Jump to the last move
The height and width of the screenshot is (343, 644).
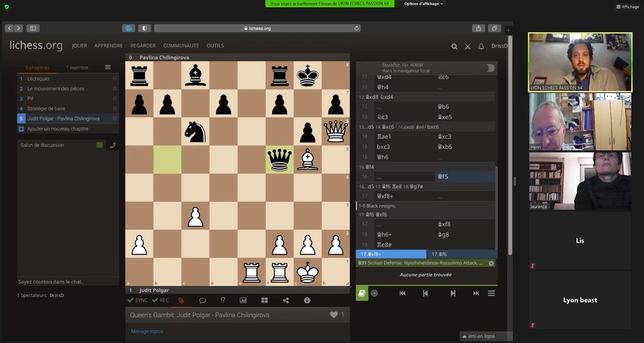tap(475, 293)
